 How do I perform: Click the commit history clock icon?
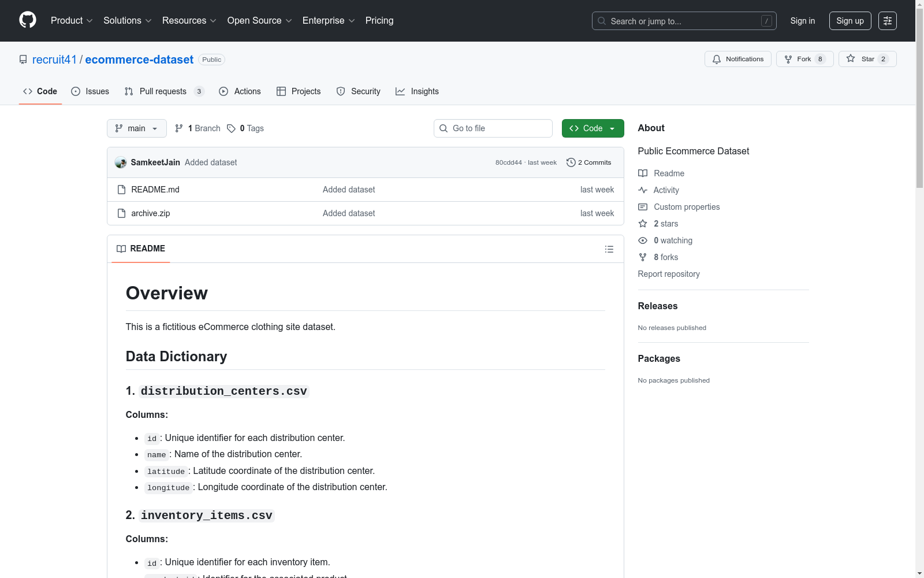[571, 162]
